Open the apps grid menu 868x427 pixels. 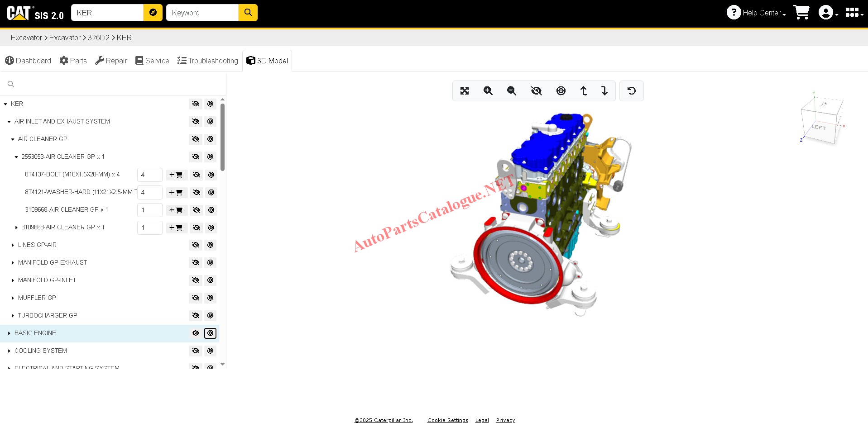[x=854, y=13]
